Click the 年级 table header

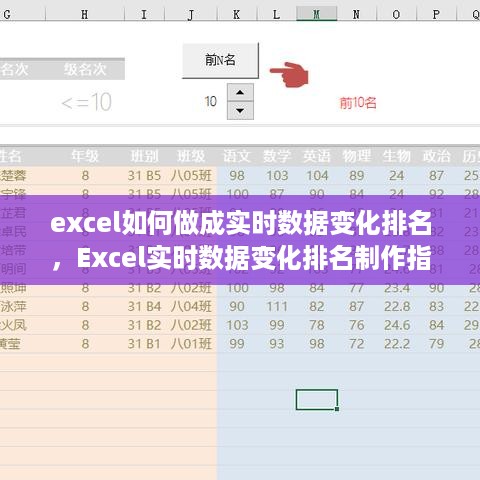[85, 156]
